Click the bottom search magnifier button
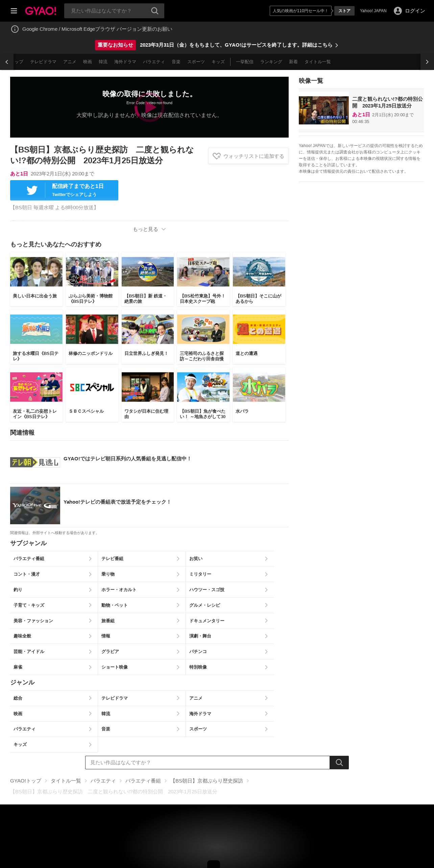The image size is (434, 868). click(x=339, y=763)
